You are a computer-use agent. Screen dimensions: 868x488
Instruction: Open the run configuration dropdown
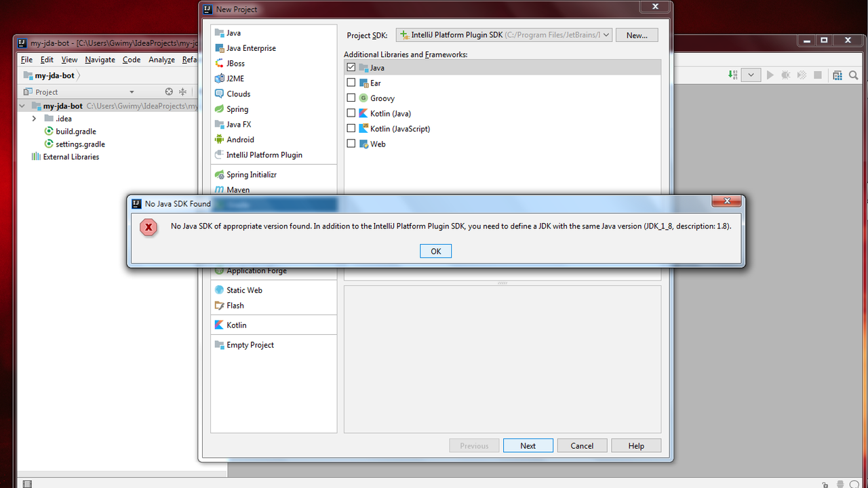tap(751, 75)
